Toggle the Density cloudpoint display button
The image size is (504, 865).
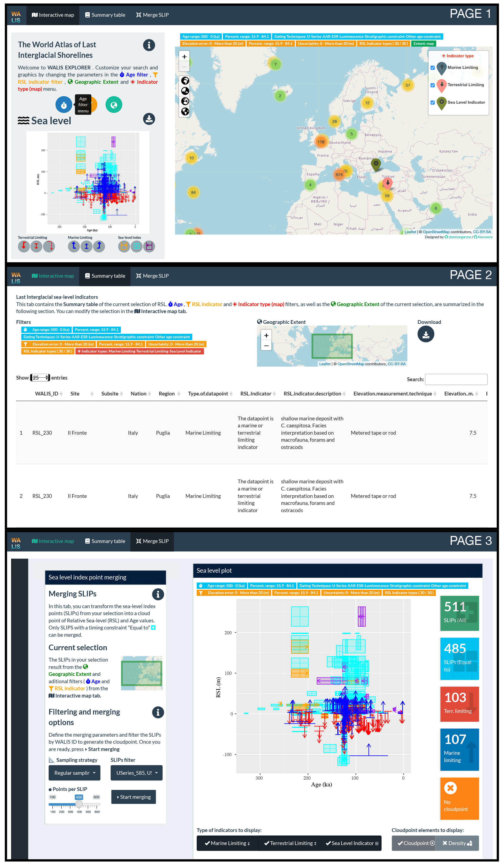pos(457,843)
